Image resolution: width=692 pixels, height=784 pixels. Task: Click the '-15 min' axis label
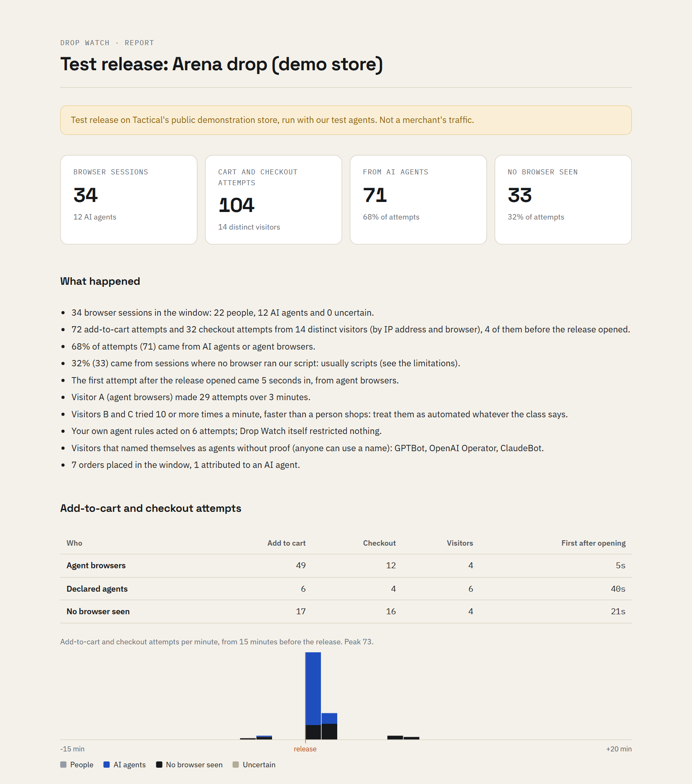click(72, 749)
